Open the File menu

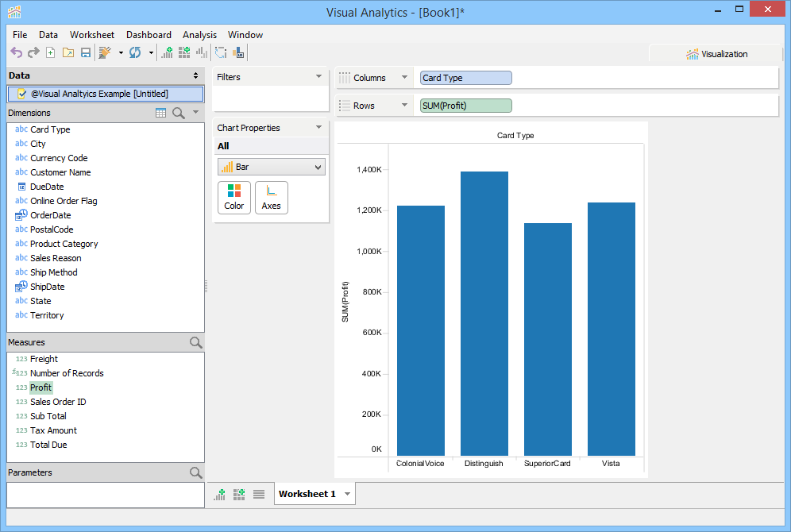(x=20, y=35)
